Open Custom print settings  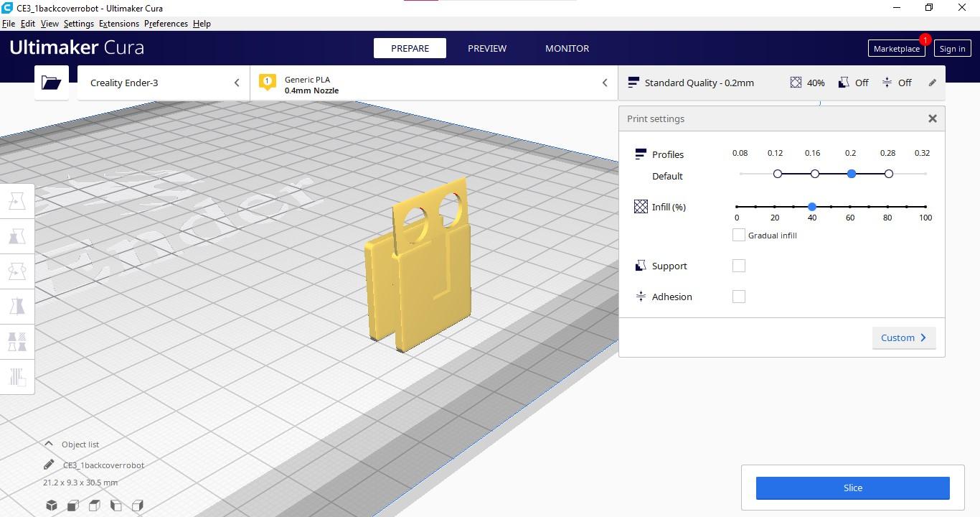click(x=904, y=337)
